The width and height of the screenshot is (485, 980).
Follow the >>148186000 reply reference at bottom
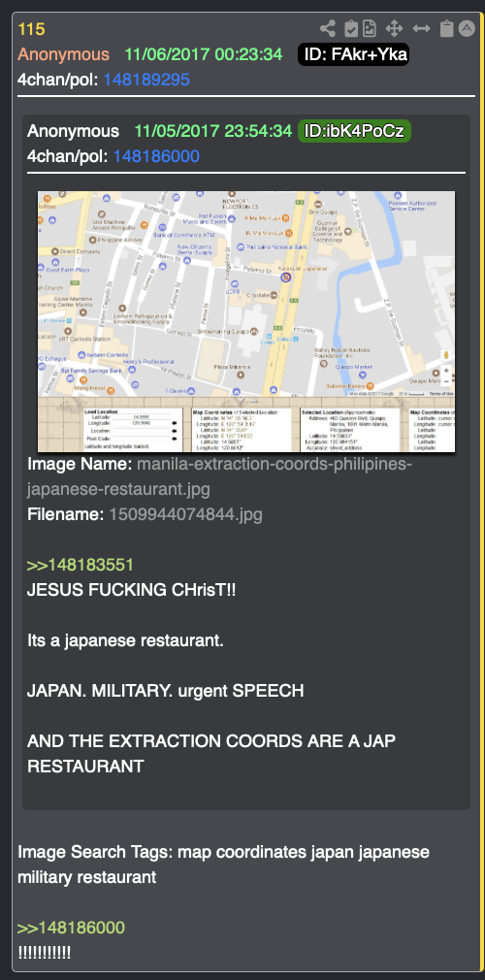tap(71, 927)
